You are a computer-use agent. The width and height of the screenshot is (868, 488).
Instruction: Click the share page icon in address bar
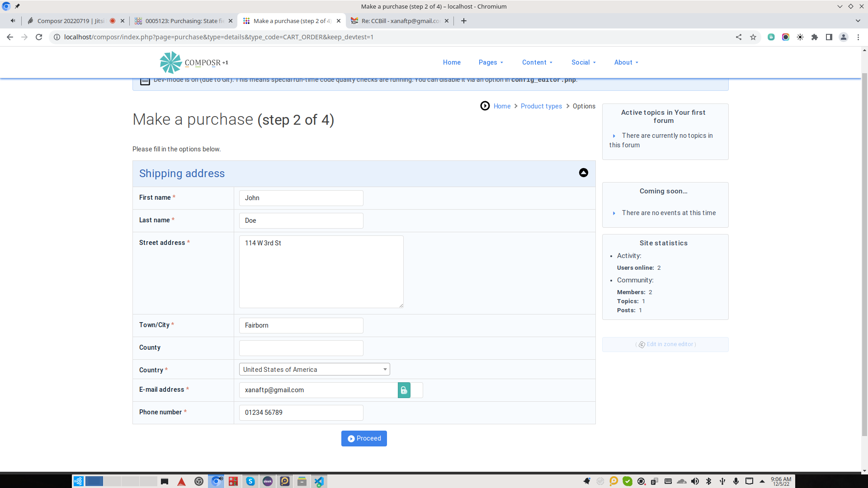738,37
